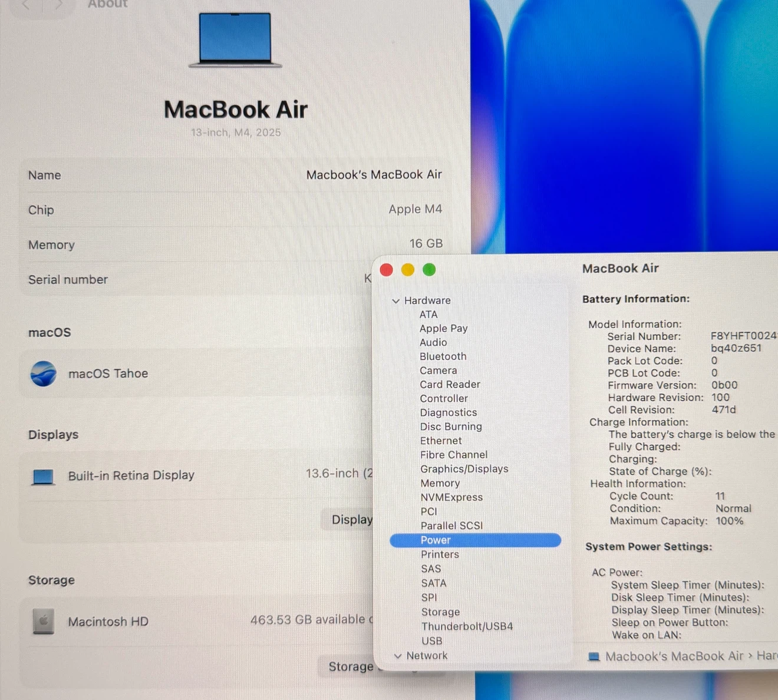This screenshot has height=700, width=778.
Task: Select Controller in the Hardware list
Action: coord(444,398)
